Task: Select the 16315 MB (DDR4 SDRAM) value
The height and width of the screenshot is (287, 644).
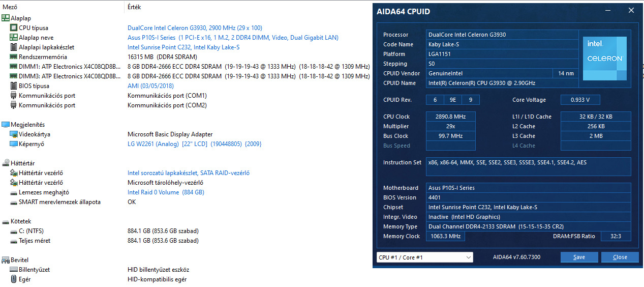Action: pos(162,57)
